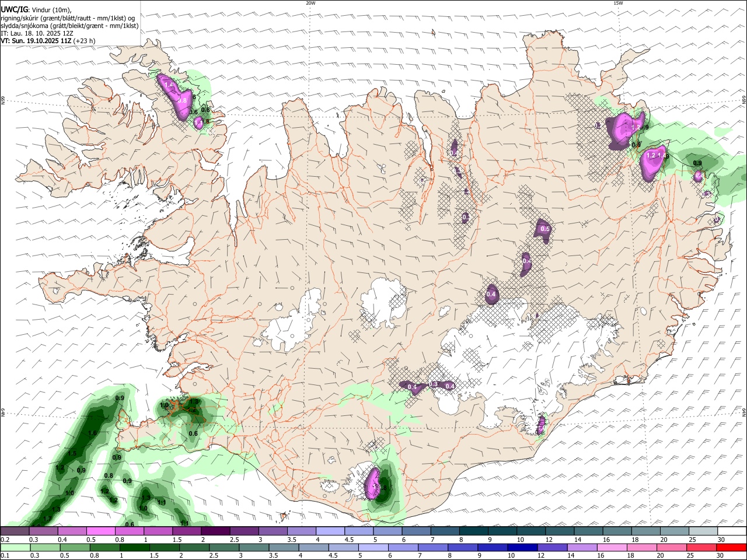Screen dimensions: 747x560
Task: Click the bright pink 0.5–0.8 snow scale swatch
Action: tap(101, 531)
